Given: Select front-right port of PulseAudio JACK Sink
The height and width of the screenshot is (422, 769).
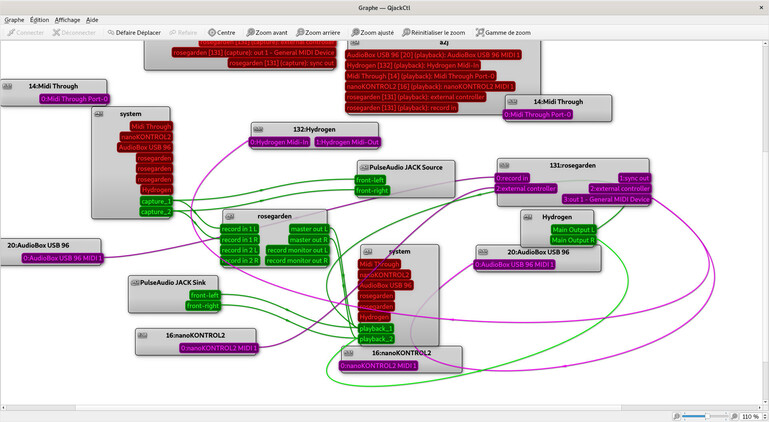Looking at the screenshot, I should tap(203, 306).
